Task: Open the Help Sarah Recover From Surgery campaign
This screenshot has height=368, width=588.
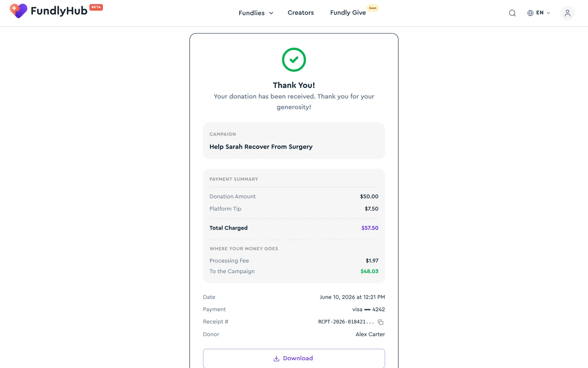Action: click(x=261, y=146)
